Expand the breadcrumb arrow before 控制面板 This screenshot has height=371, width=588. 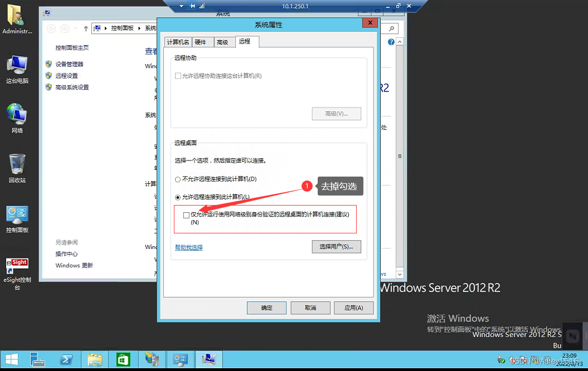click(106, 28)
